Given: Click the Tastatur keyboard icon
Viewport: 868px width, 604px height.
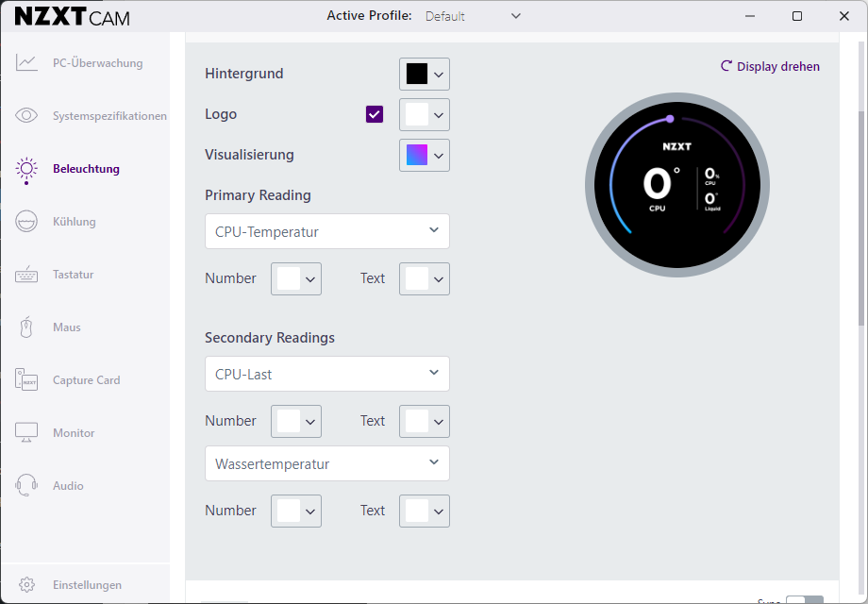Looking at the screenshot, I should (x=26, y=275).
